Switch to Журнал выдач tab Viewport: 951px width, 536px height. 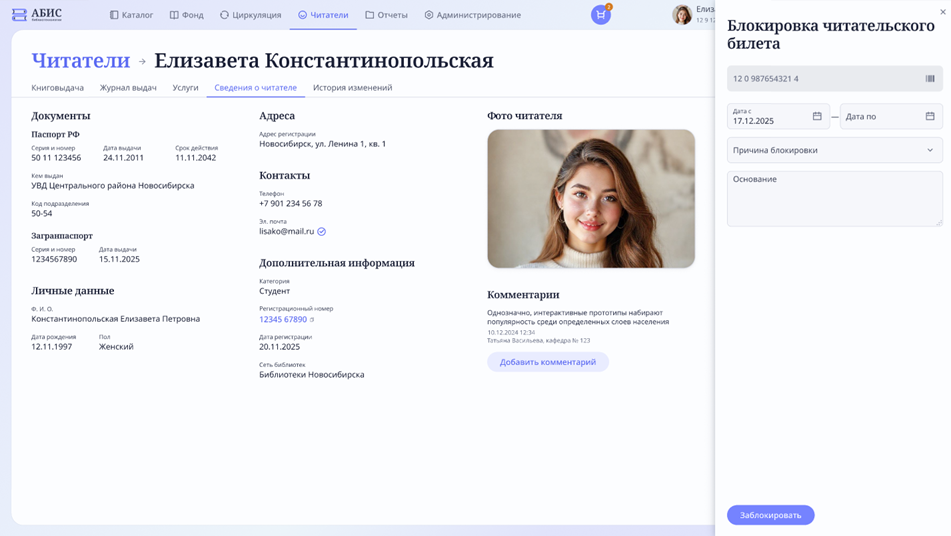(128, 87)
